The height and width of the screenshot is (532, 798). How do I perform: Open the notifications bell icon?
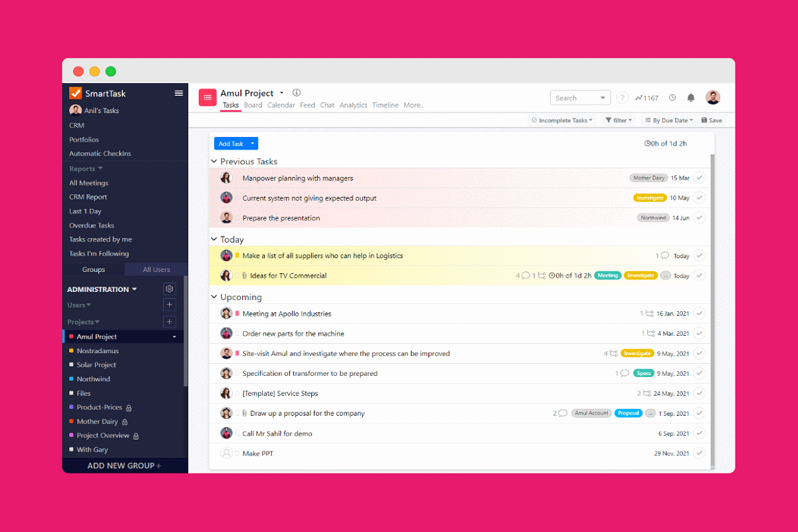pos(690,97)
